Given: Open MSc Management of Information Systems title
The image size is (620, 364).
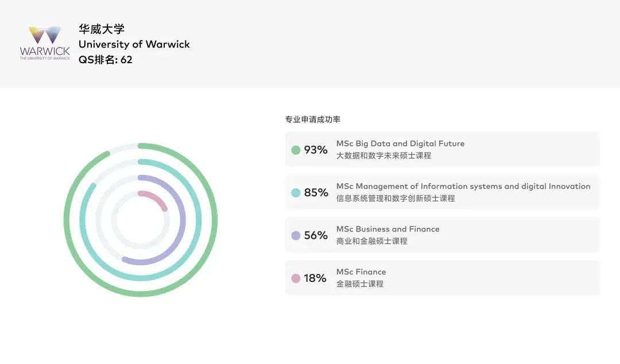Looking at the screenshot, I should click(x=463, y=186).
